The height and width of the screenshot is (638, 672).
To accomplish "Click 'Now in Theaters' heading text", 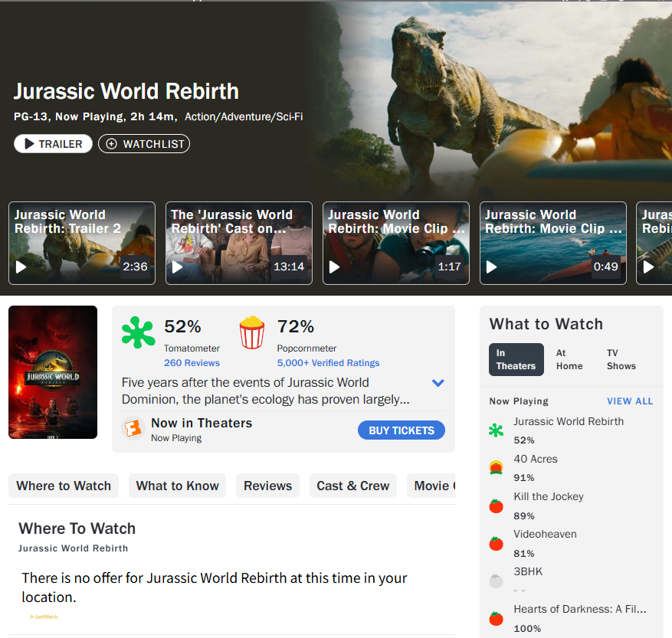I will pyautogui.click(x=202, y=424).
